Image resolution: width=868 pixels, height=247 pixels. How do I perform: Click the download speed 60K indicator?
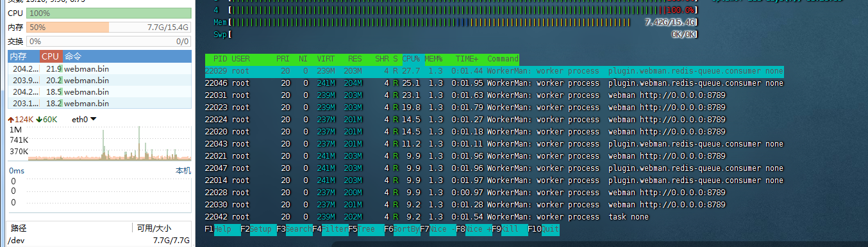point(46,119)
